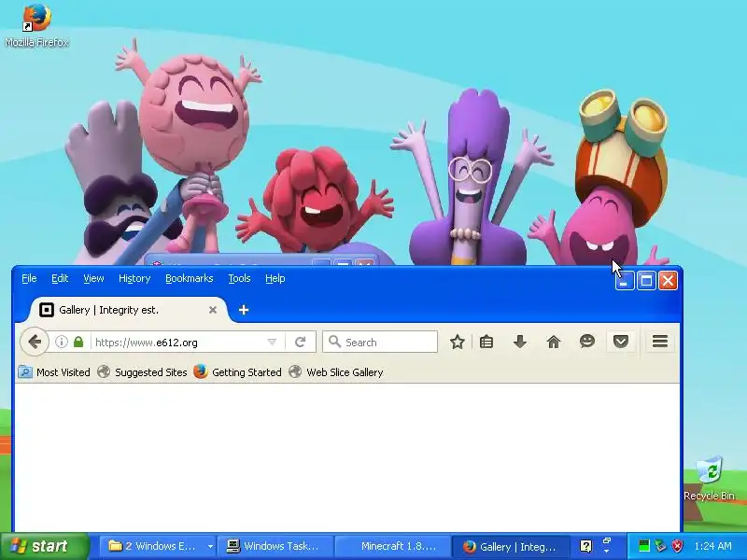The width and height of the screenshot is (747, 560).
Task: Open Mozilla Firefox desktop shortcut
Action: tap(36, 25)
